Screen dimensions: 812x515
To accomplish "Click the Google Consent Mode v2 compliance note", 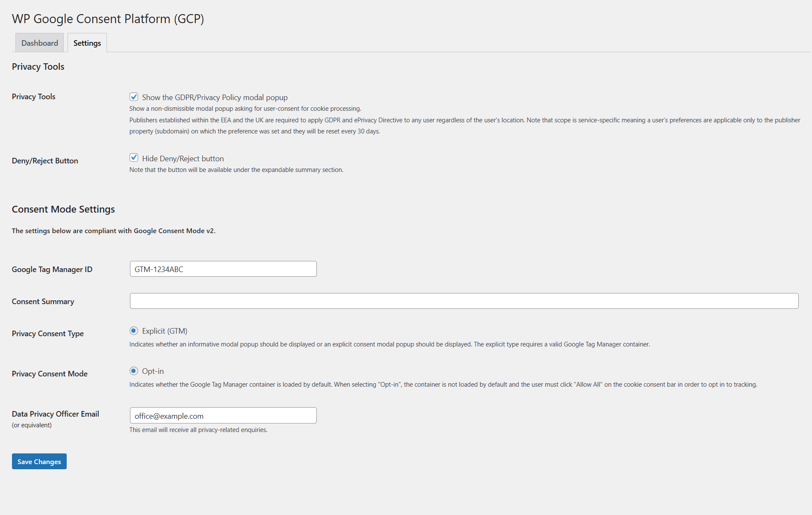I will tap(114, 231).
